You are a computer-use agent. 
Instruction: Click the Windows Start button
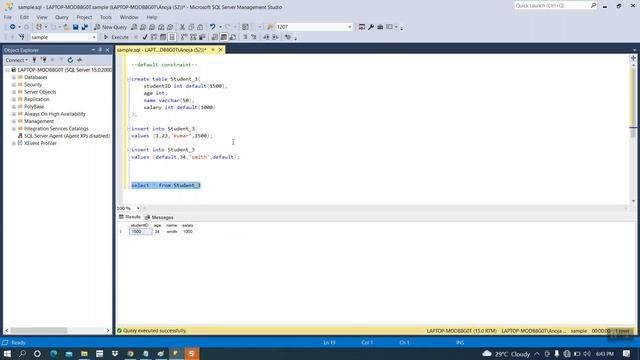click(7, 353)
